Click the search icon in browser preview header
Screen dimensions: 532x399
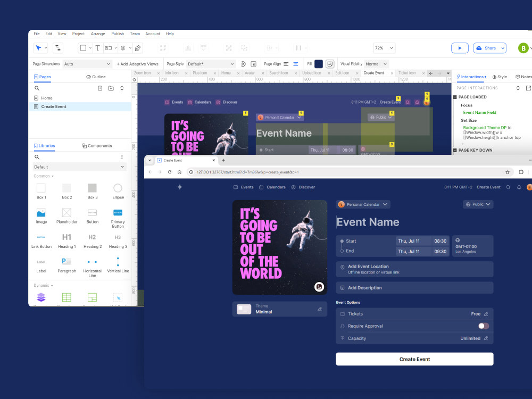(508, 187)
